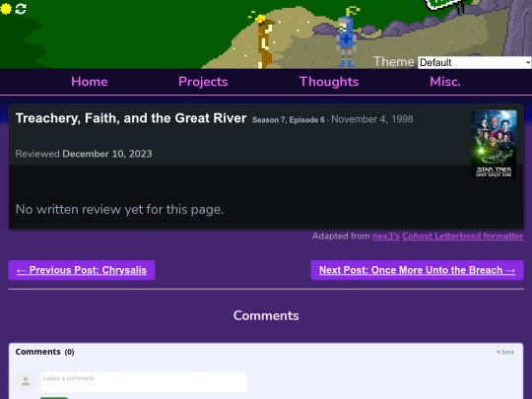Viewport: 532px width, 399px height.
Task: Click the green button below the comment box
Action: (54, 398)
